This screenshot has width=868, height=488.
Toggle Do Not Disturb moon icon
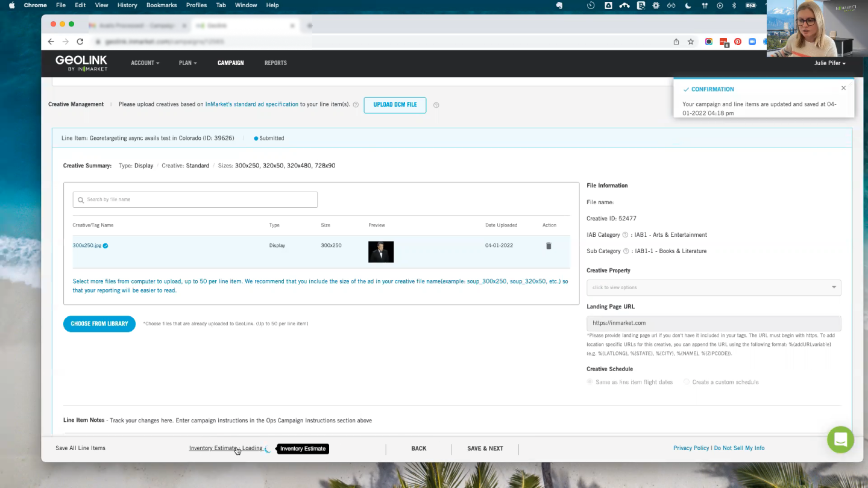tap(688, 5)
